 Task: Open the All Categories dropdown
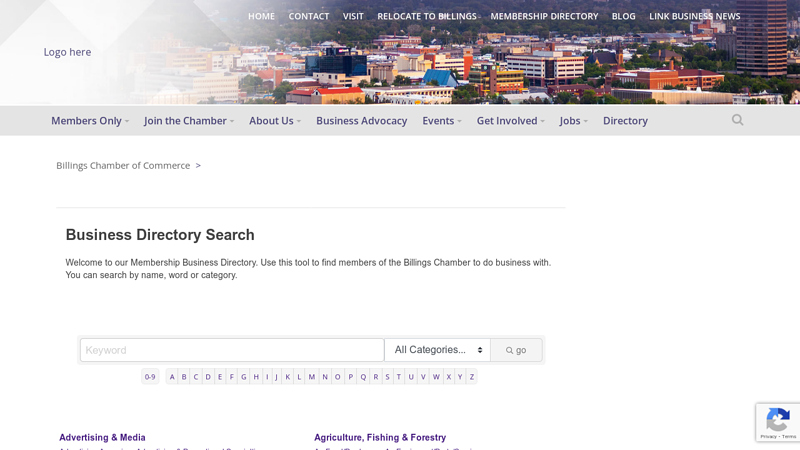[437, 350]
